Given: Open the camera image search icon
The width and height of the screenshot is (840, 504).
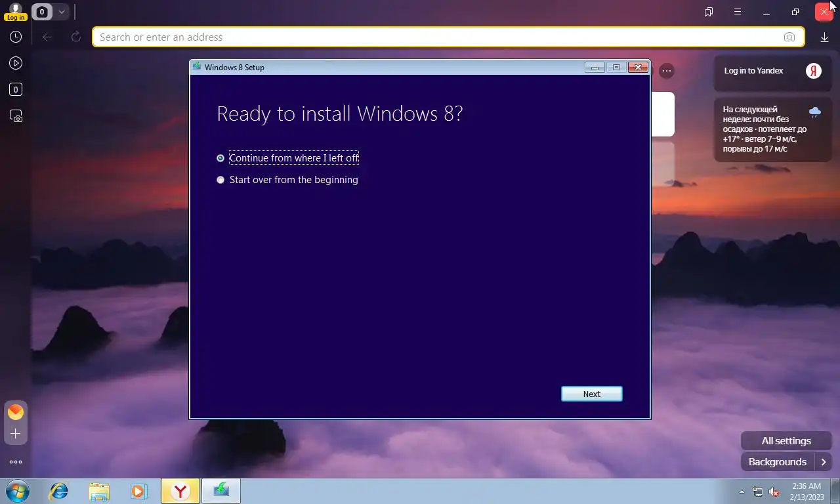Looking at the screenshot, I should 789,37.
